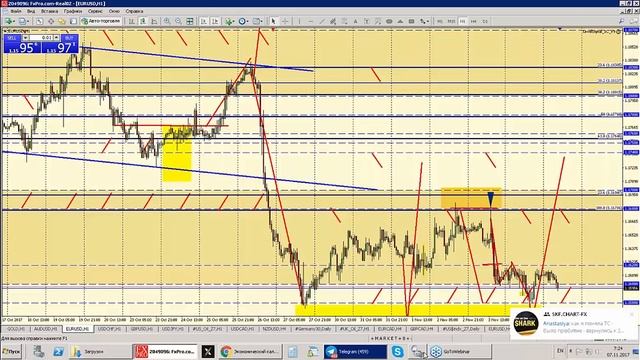Viewport: 640px width, 360px height.
Task: Switch to H4 timeframe button
Action: [473, 21]
